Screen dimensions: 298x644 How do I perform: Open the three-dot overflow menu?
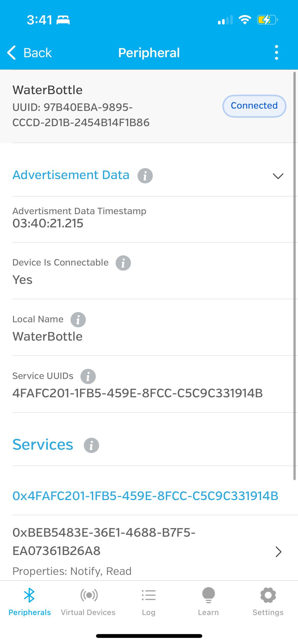[277, 52]
